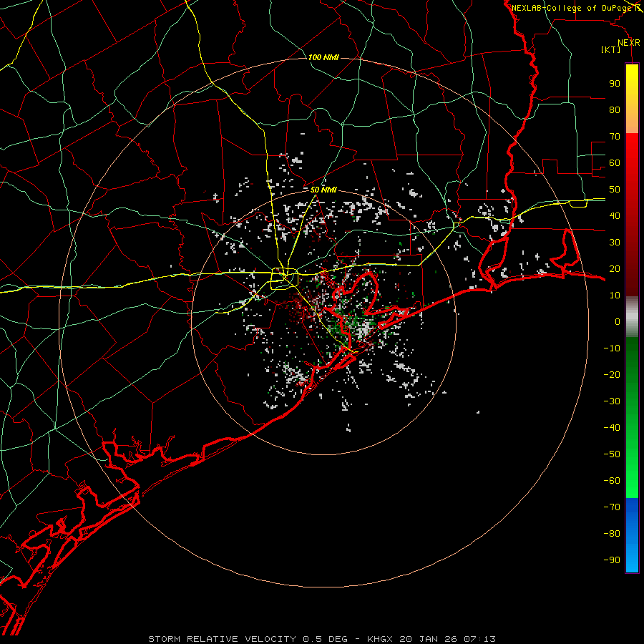Click the 40 value on velocity scale
This screenshot has height=644, width=644.
click(x=615, y=215)
